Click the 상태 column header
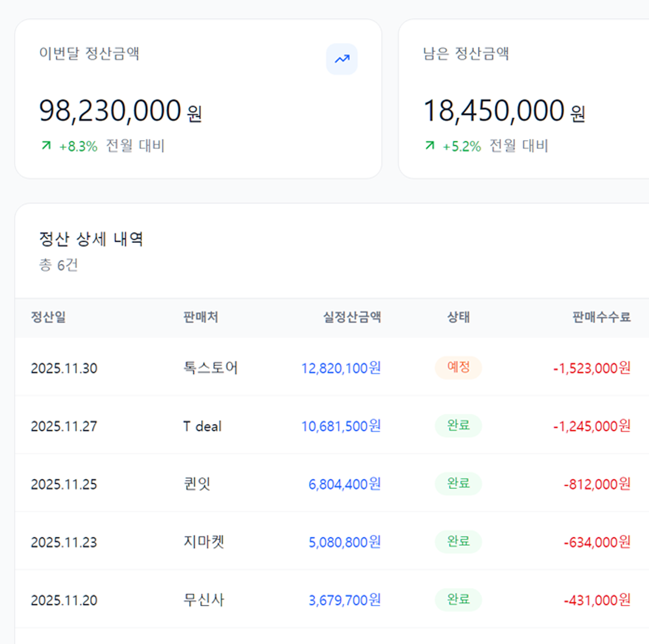 458,317
